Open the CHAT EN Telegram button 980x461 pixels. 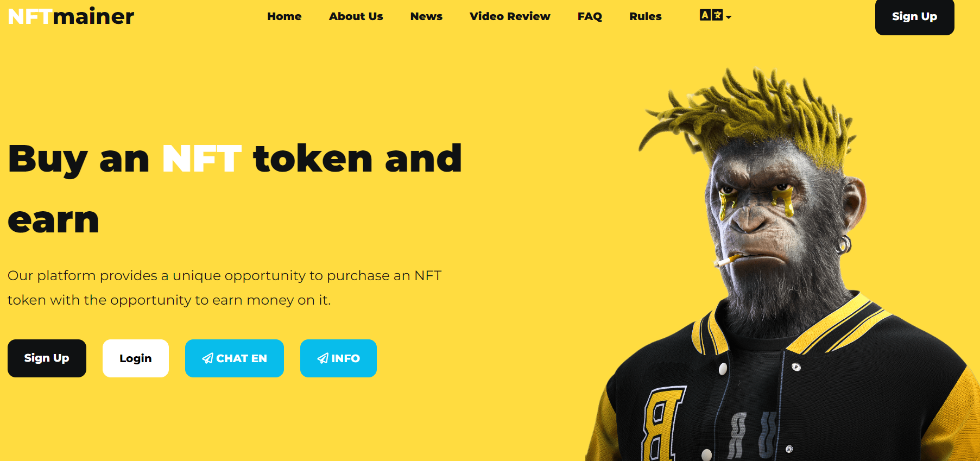[235, 358]
